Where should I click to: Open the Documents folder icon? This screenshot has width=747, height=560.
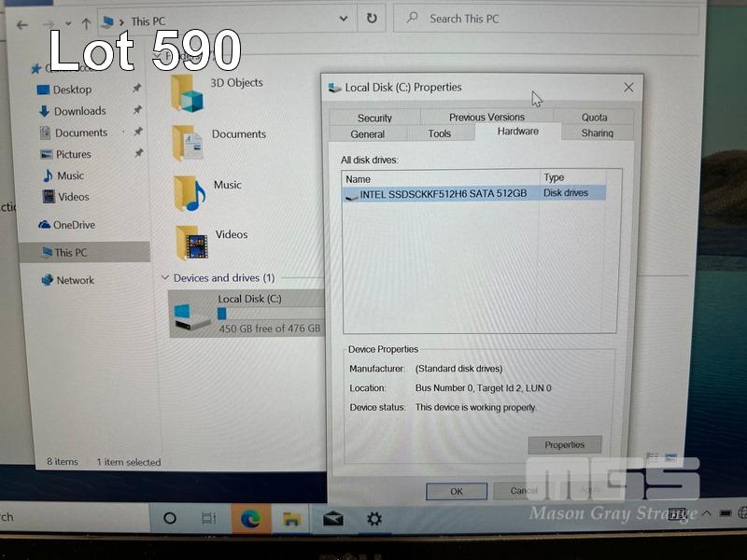point(188,143)
